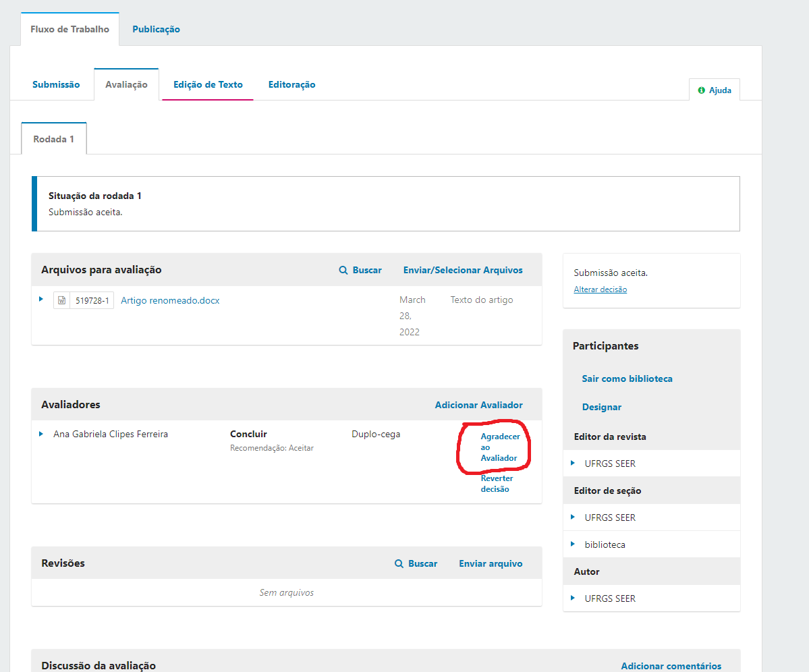Expand reviewer Ana Gabriela Clipes Ferreira row
This screenshot has width=809, height=672.
pos(41,434)
